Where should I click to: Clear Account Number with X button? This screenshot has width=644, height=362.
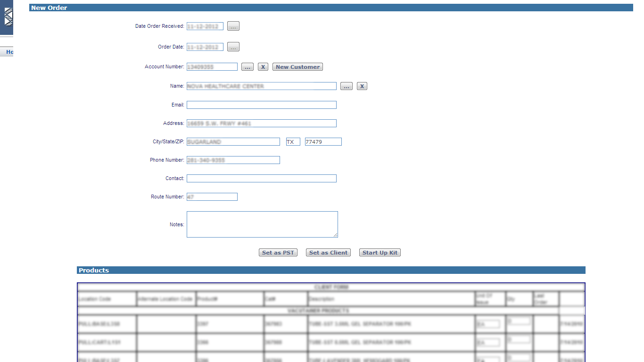coord(263,67)
